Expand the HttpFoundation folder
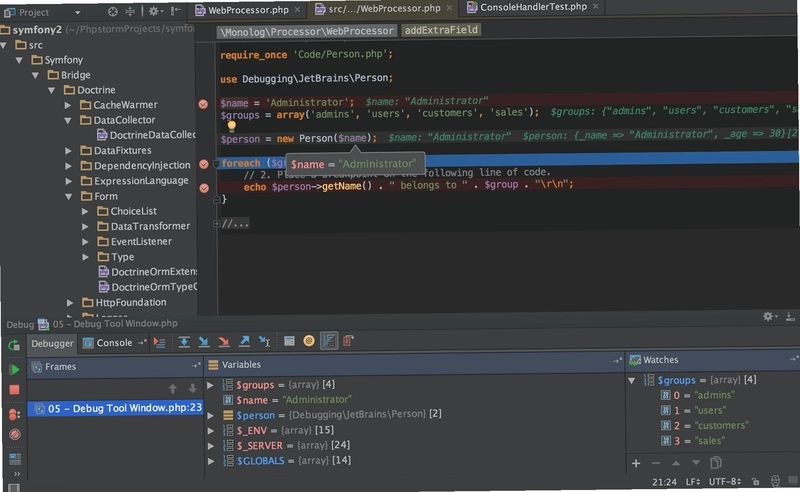 pos(69,303)
